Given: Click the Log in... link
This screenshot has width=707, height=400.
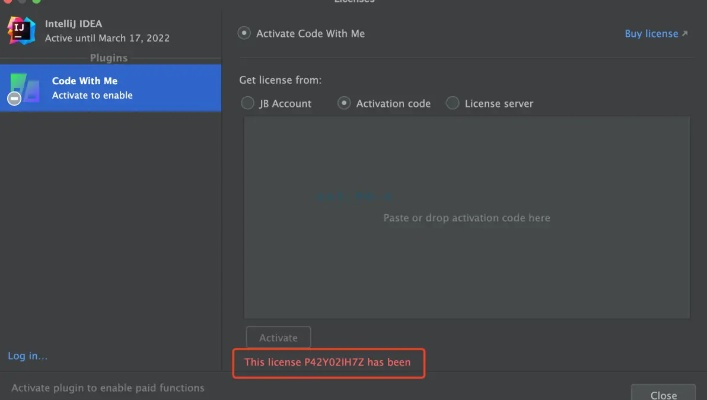Looking at the screenshot, I should [x=28, y=356].
